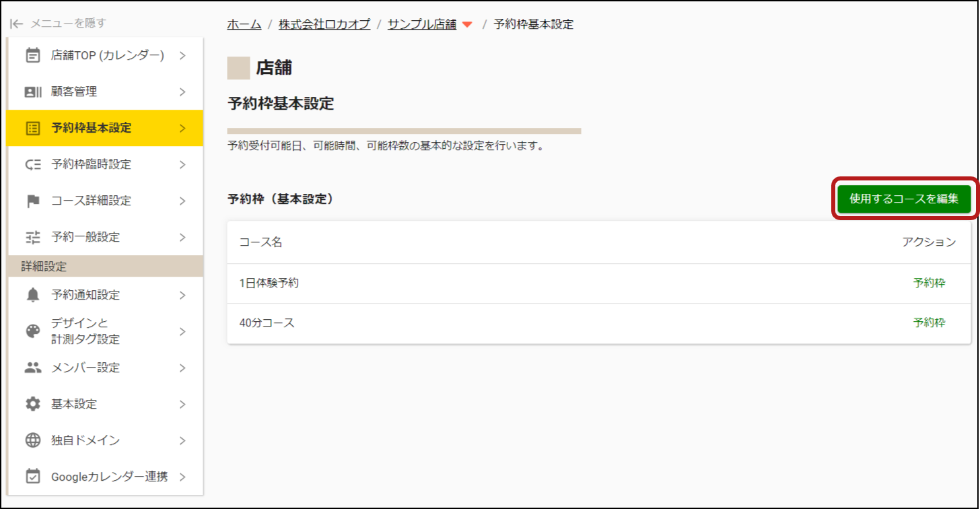Click the bell icon for 予約通知設定

point(32,295)
